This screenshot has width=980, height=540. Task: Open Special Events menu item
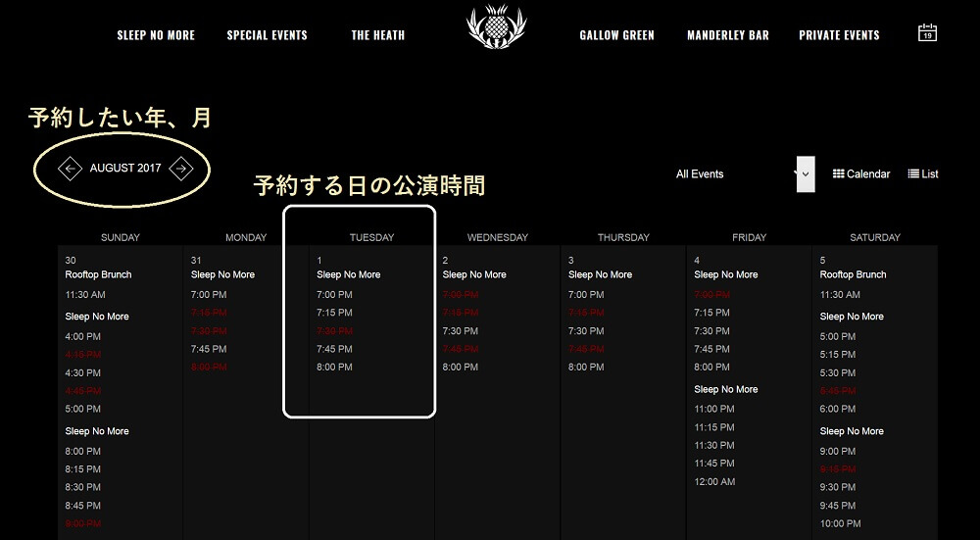coord(267,35)
